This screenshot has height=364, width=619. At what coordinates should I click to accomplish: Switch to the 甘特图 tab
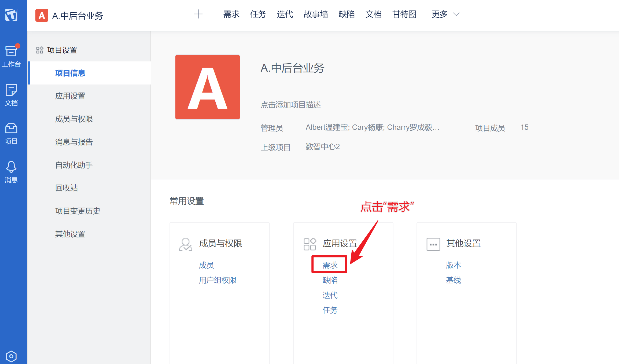(x=404, y=14)
